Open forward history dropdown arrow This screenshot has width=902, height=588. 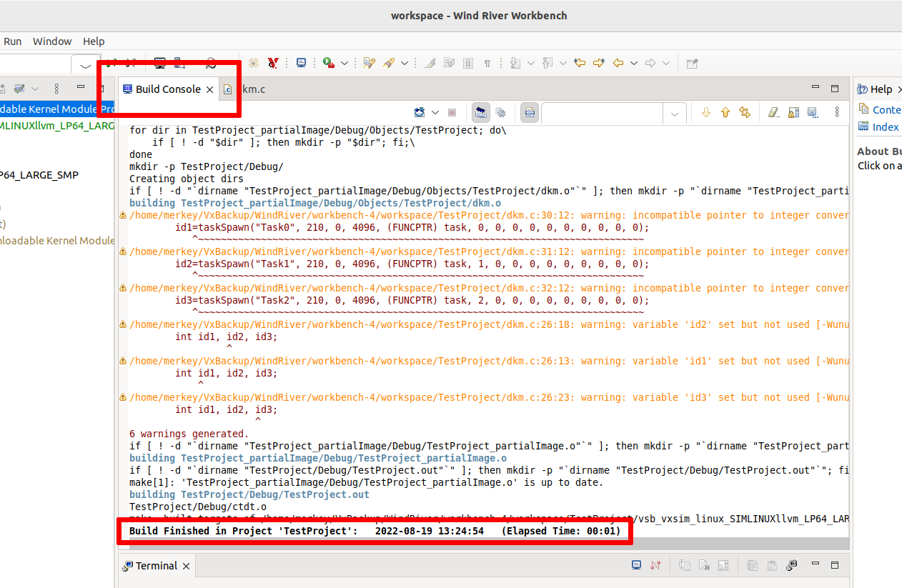pyautogui.click(x=665, y=63)
